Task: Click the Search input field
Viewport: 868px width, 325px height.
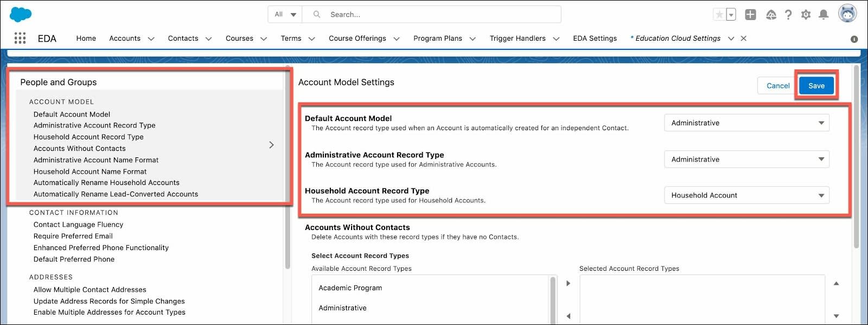Action: [431, 15]
